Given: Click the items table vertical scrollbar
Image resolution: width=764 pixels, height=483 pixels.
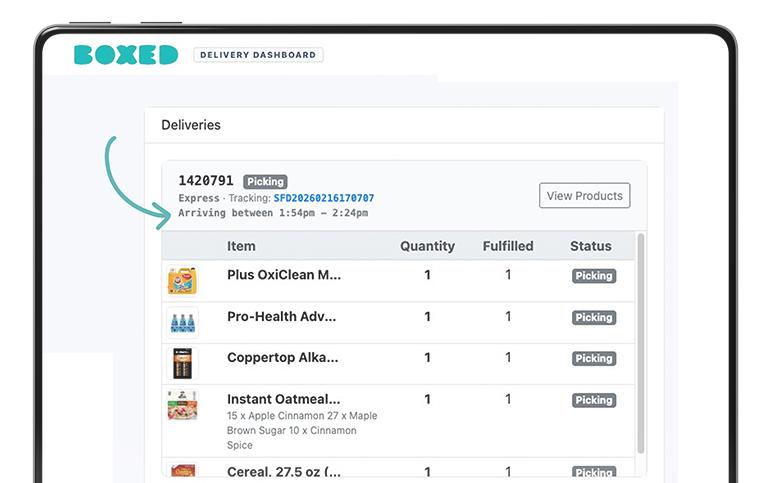Looking at the screenshot, I should [641, 344].
